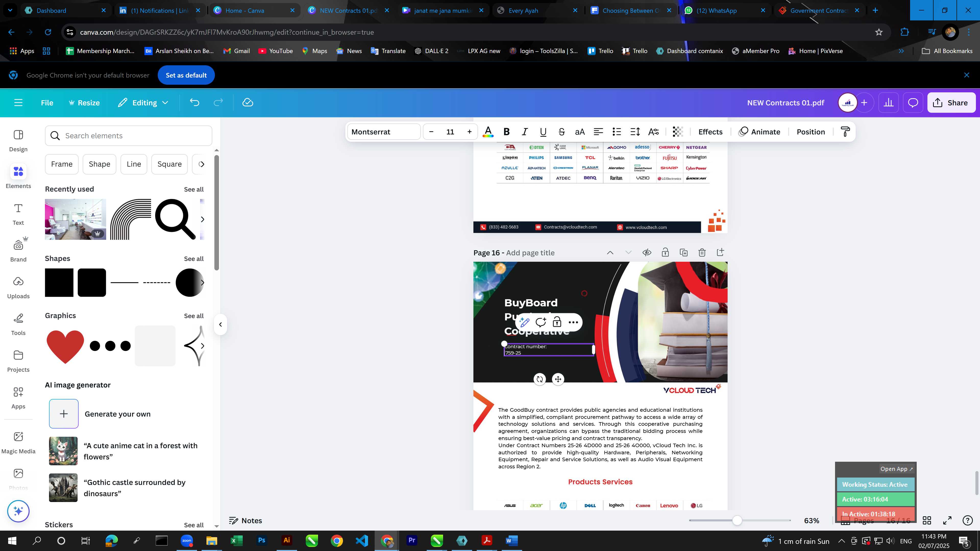Viewport: 980px width, 551px height.
Task: Open the main hamburger menu
Action: [x=18, y=103]
